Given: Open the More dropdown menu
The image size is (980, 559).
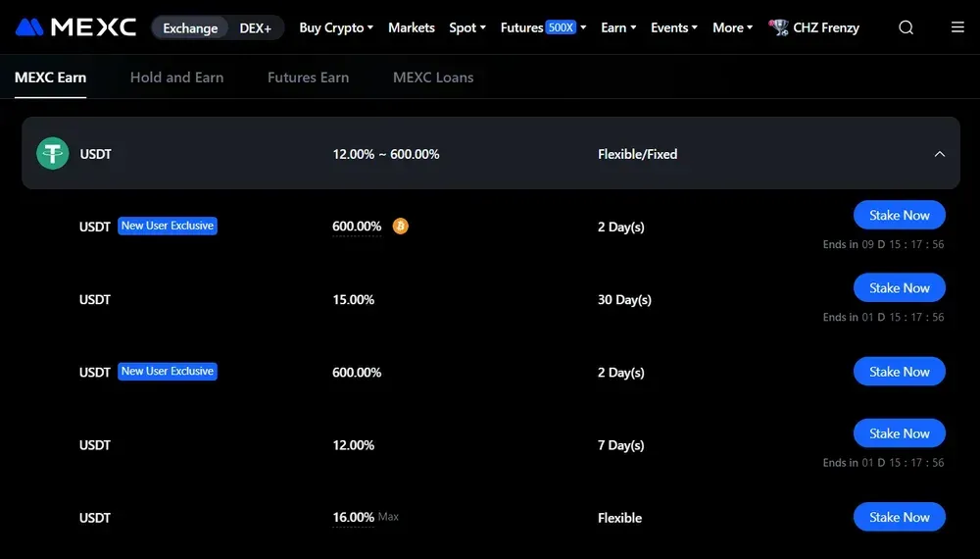Looking at the screenshot, I should (732, 27).
